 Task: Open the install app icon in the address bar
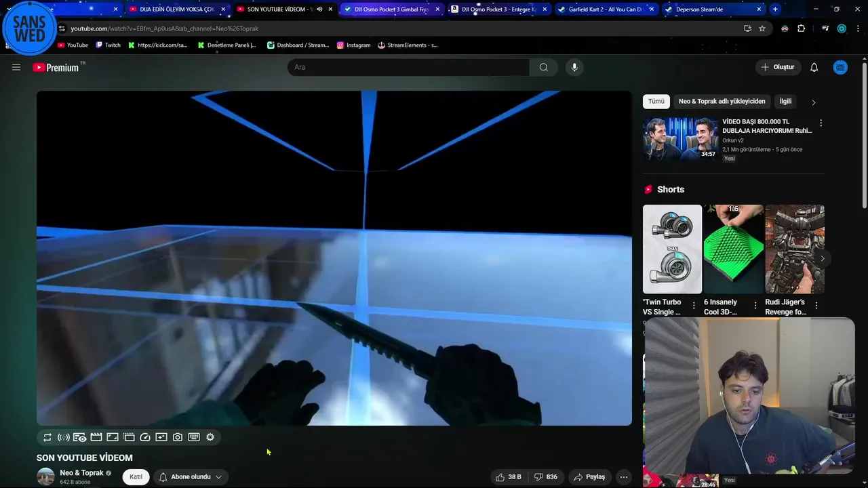pos(747,28)
